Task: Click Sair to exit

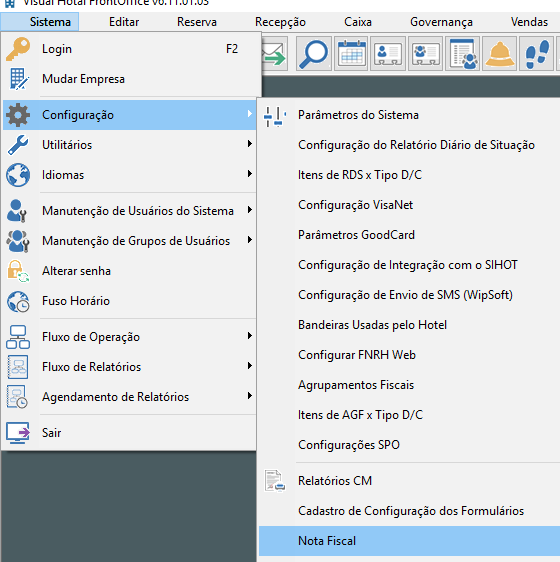Action: click(x=129, y=433)
